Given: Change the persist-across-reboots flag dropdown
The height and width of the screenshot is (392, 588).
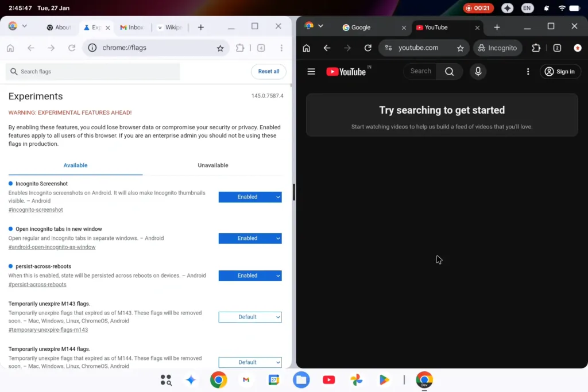Looking at the screenshot, I should 250,275.
